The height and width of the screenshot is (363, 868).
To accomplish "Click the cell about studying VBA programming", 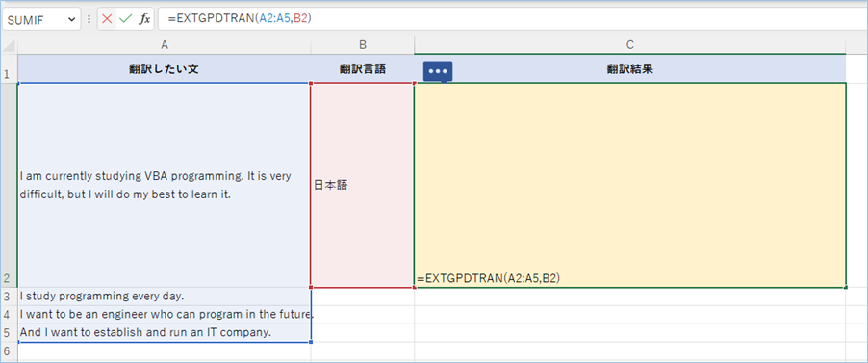I will 164,185.
